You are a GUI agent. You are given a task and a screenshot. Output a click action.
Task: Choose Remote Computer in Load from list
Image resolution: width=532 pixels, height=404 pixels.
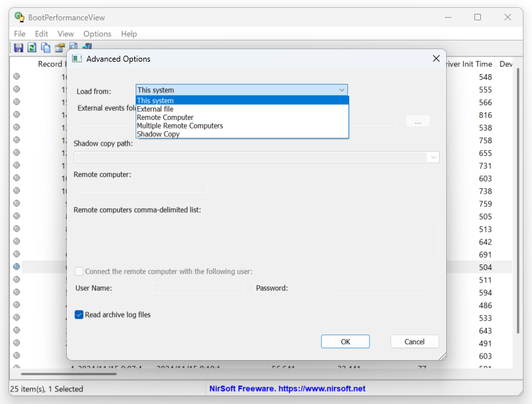(242, 117)
